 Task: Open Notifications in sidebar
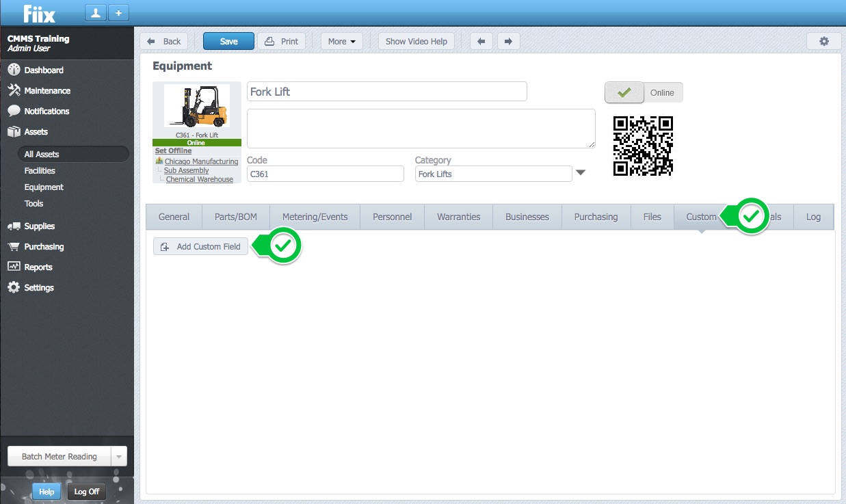pyautogui.click(x=47, y=111)
